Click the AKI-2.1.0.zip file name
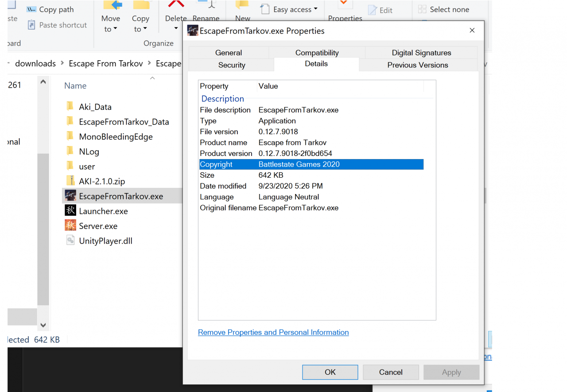Image resolution: width=567 pixels, height=392 pixels. (x=102, y=181)
